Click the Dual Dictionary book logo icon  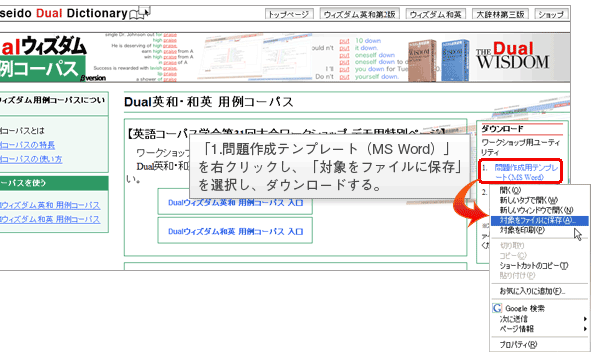pos(140,13)
